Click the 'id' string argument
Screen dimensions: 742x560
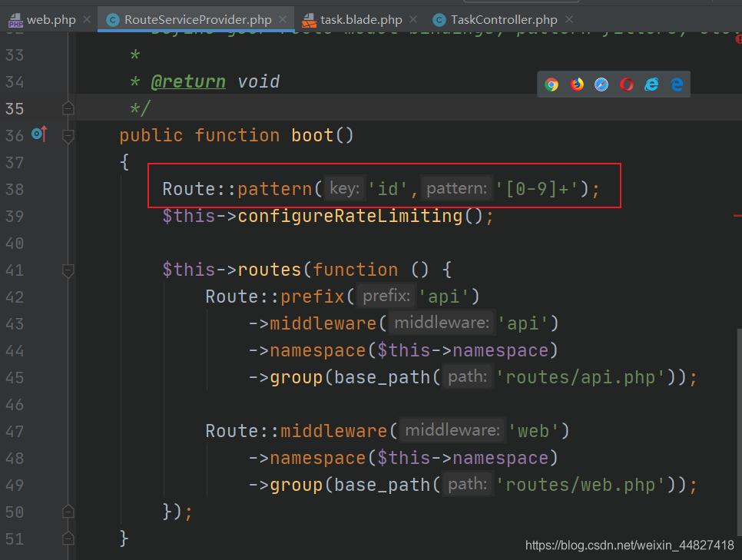[x=388, y=189]
